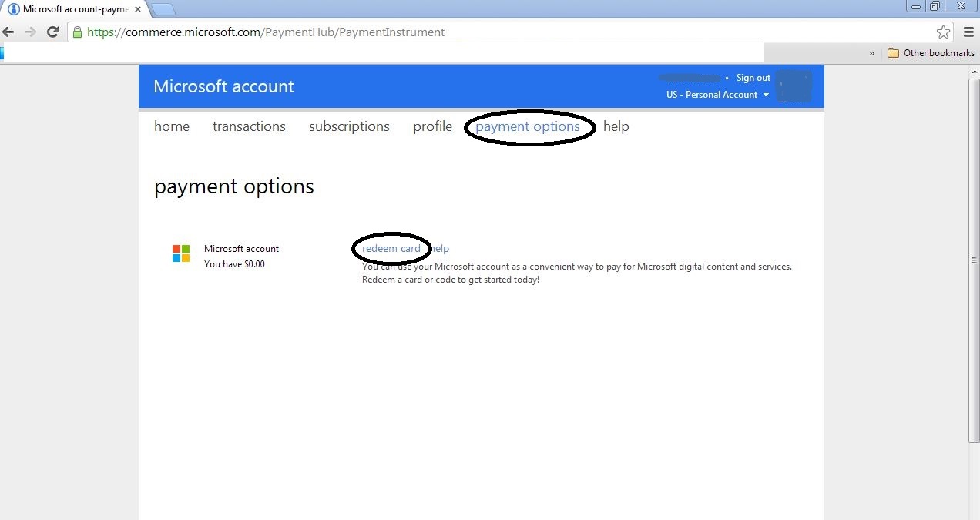This screenshot has width=980, height=520.
Task: Reload the page with the refresh icon
Action: point(52,32)
